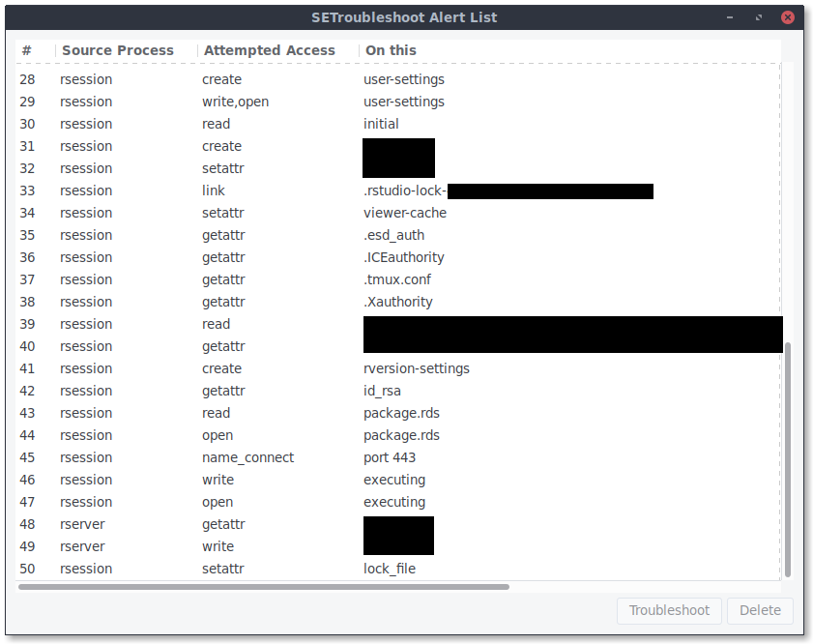Select alert 45 name_connect port 443
Viewport: 813px width, 644px height.
pos(397,457)
